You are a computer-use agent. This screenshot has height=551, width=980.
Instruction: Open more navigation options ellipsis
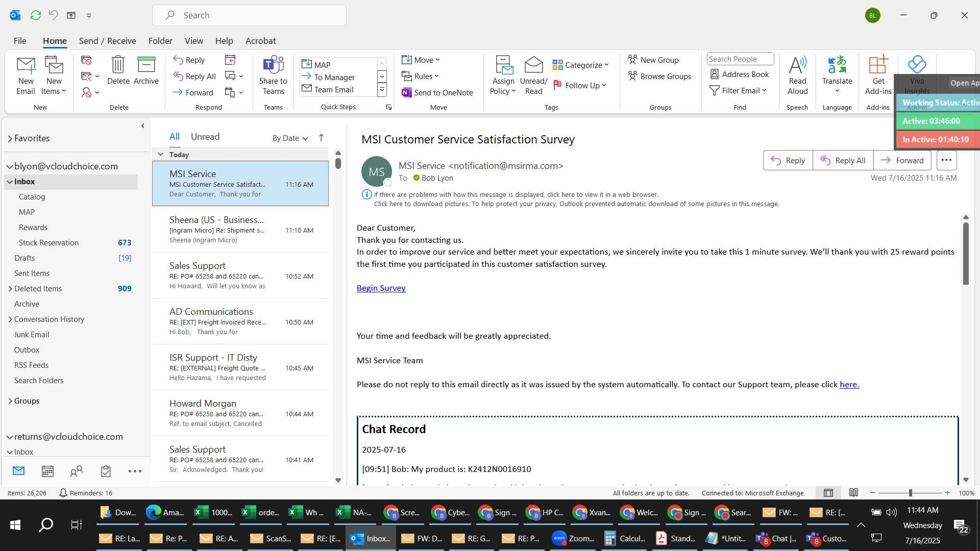pos(135,471)
